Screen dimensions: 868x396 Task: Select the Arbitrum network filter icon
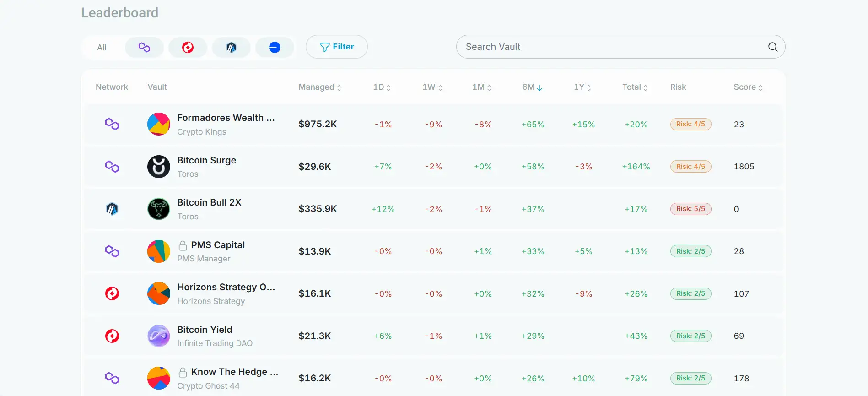(x=231, y=47)
